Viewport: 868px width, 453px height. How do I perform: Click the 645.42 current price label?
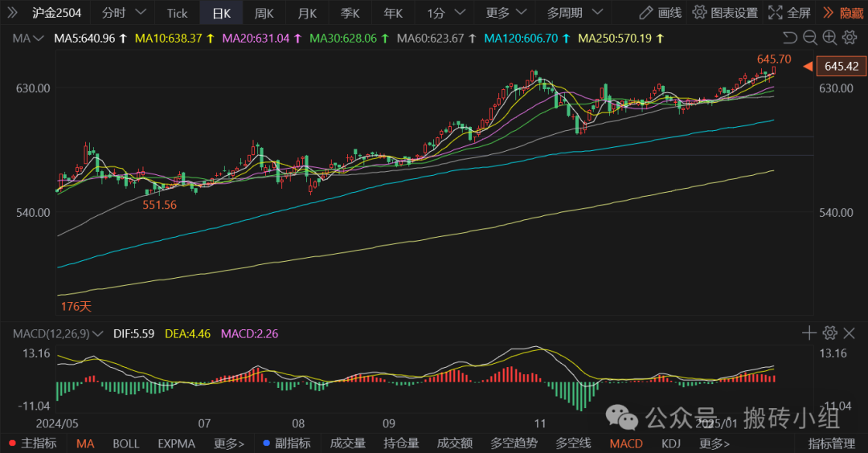pos(841,67)
